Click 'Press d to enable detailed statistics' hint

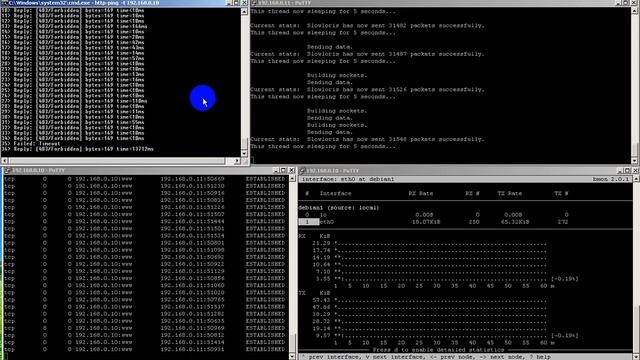coord(438,350)
